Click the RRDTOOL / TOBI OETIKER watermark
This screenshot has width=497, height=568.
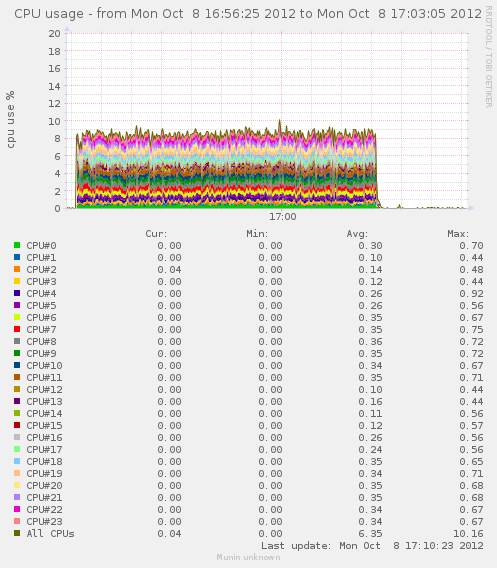tap(489, 57)
